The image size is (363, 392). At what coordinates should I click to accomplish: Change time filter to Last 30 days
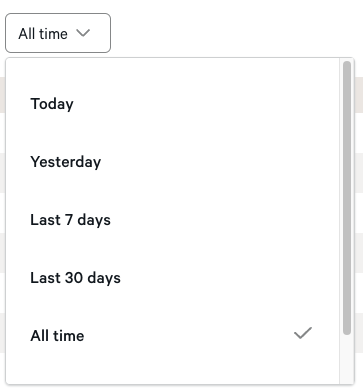click(x=173, y=278)
